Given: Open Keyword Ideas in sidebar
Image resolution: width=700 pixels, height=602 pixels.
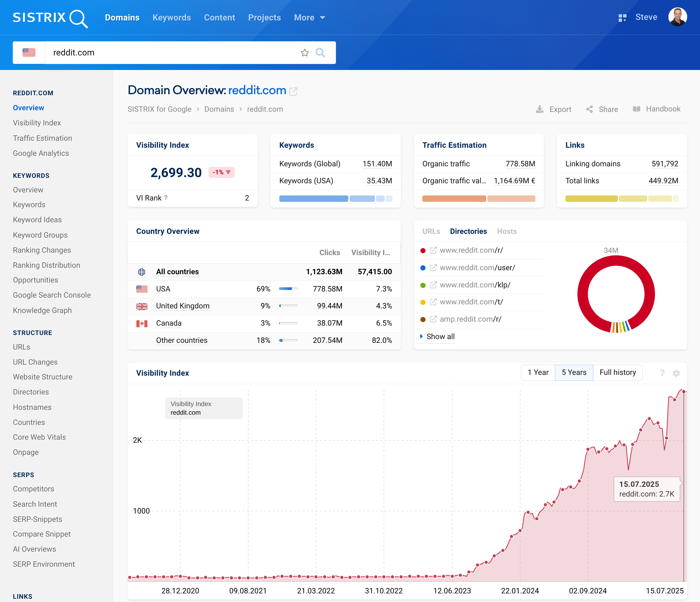Looking at the screenshot, I should tap(37, 220).
